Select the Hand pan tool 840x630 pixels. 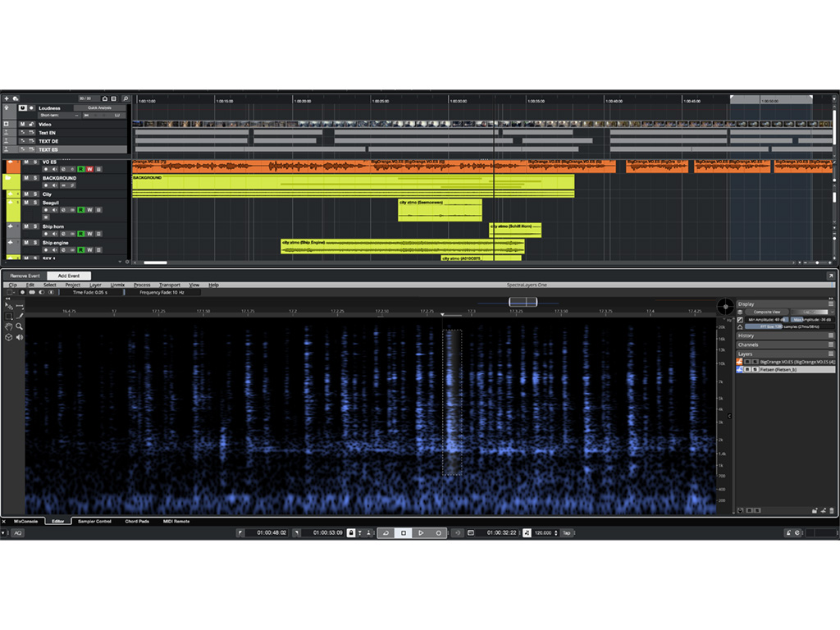pyautogui.click(x=9, y=326)
